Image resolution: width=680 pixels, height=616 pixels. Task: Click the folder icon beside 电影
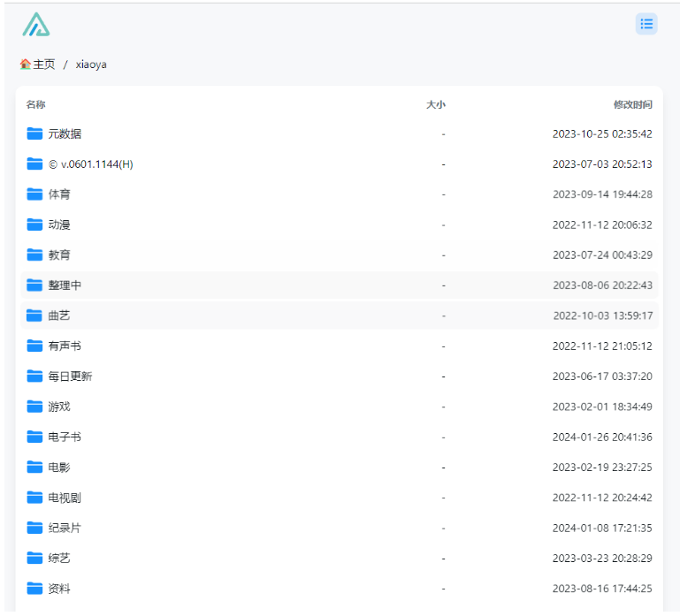click(x=34, y=467)
